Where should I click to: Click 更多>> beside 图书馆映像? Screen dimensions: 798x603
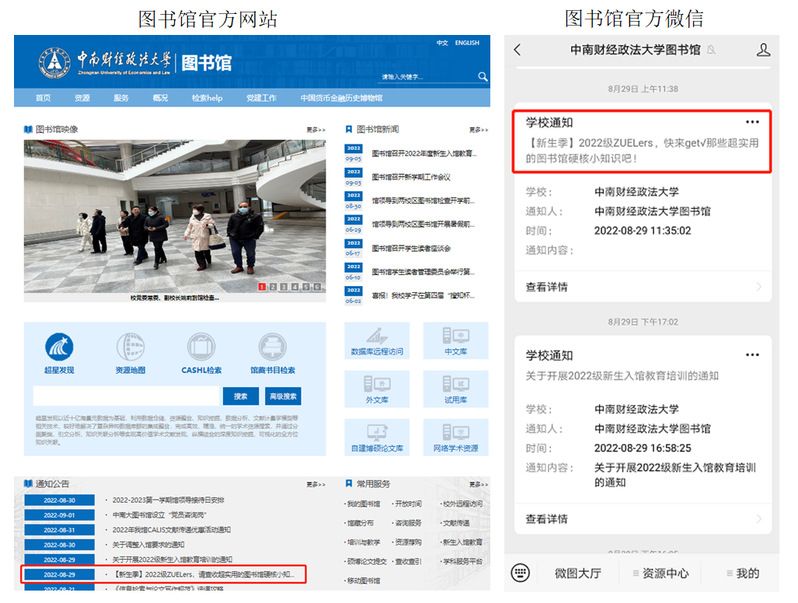pos(316,130)
